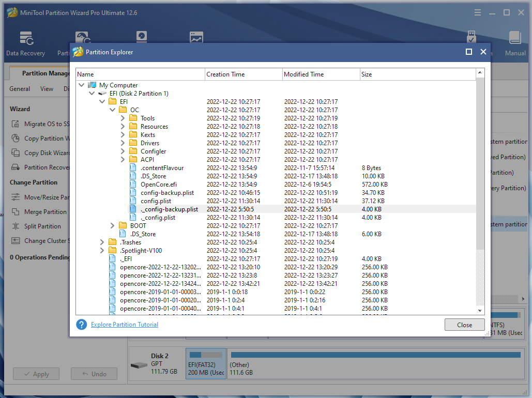This screenshot has height=398, width=532.
Task: Sort by Creation Time column header
Action: [244, 74]
